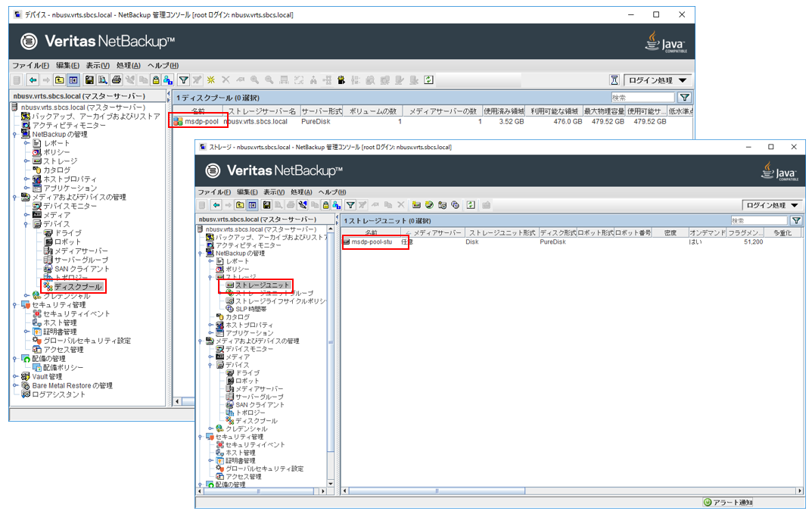This screenshot has height=514, width=812.
Task: Click padlock icon in Devices window toolbar
Action: point(155,79)
